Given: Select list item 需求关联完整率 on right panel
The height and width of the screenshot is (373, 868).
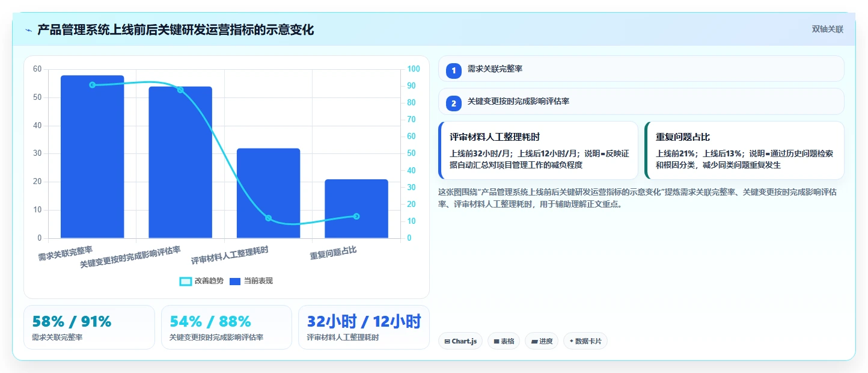Looking at the screenshot, I should [x=641, y=69].
